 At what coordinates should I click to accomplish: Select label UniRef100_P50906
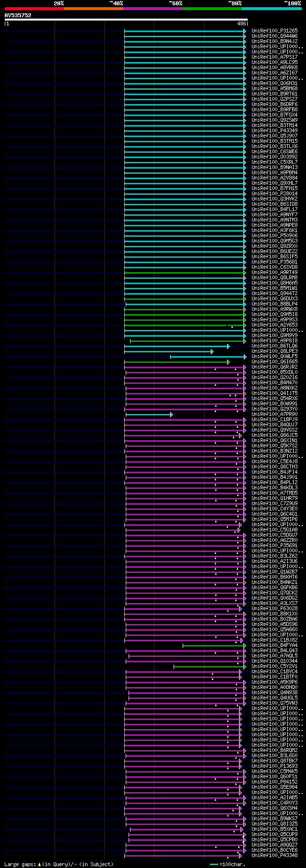pyautogui.click(x=274, y=236)
